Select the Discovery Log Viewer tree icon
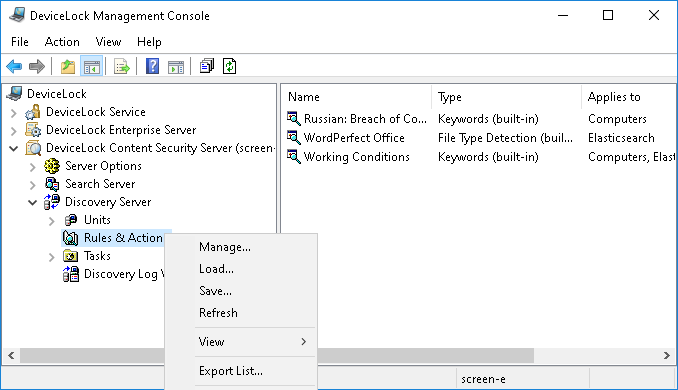 (71, 274)
